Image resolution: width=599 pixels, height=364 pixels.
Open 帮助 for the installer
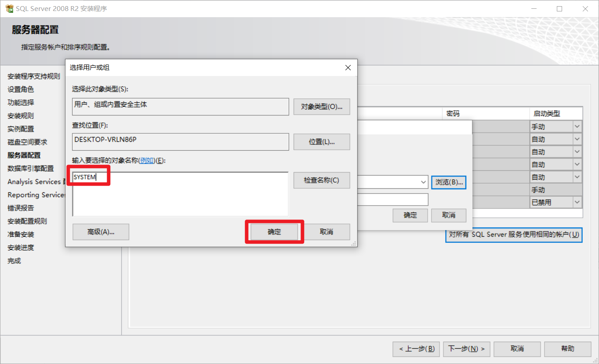tap(568, 349)
